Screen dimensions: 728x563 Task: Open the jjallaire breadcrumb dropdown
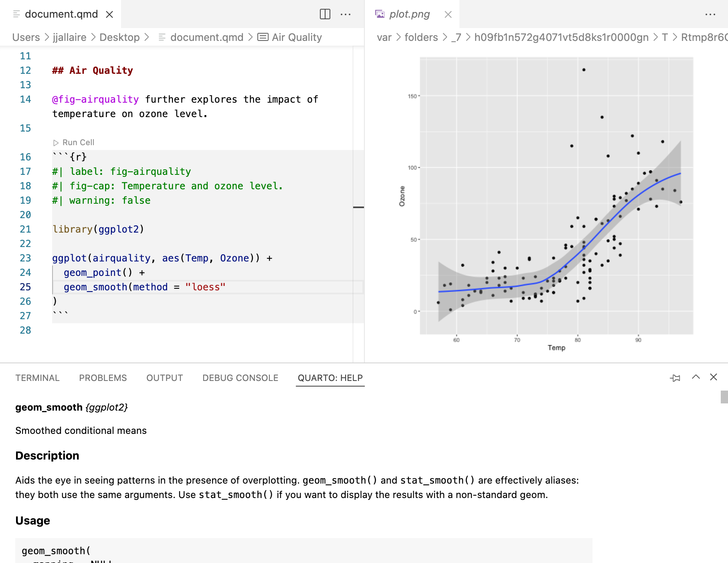pos(69,37)
